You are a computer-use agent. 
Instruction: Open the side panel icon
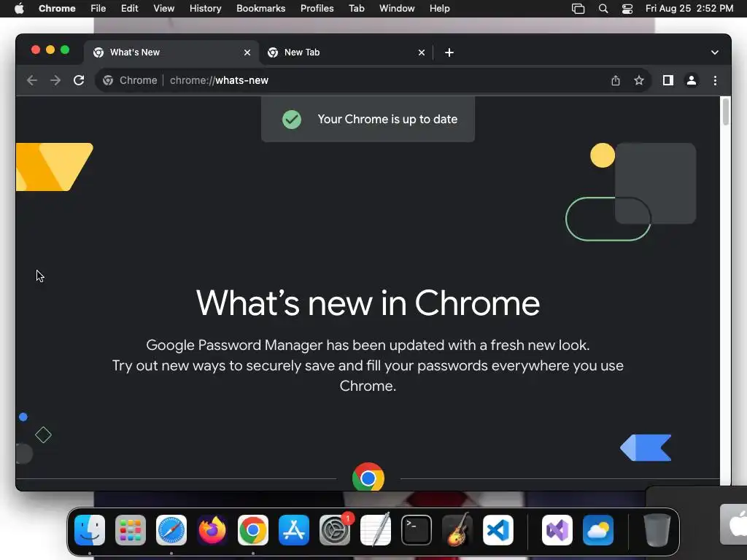tap(668, 80)
